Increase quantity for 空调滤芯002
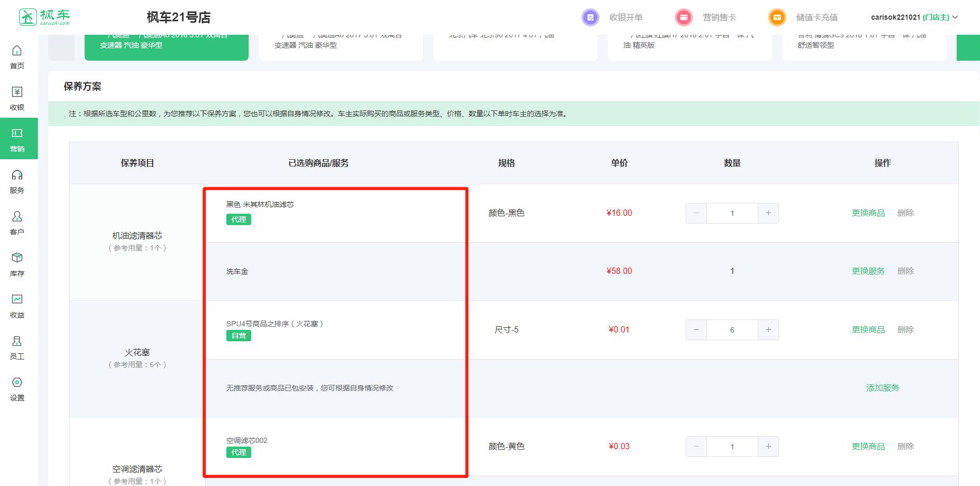The height and width of the screenshot is (486, 980). pos(768,447)
